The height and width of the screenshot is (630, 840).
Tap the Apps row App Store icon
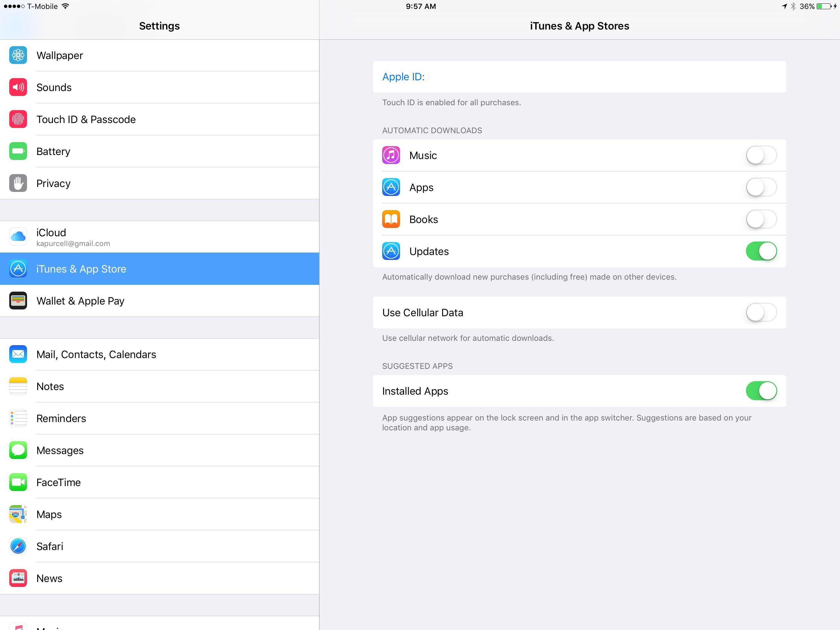click(391, 187)
